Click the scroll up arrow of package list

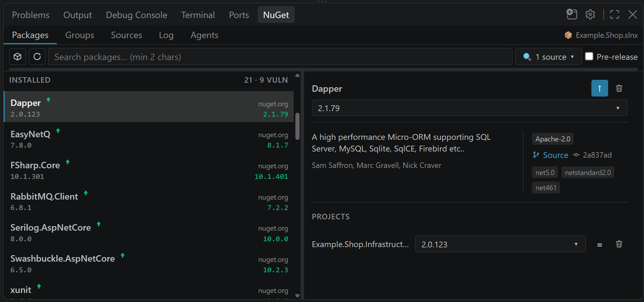coord(297,75)
